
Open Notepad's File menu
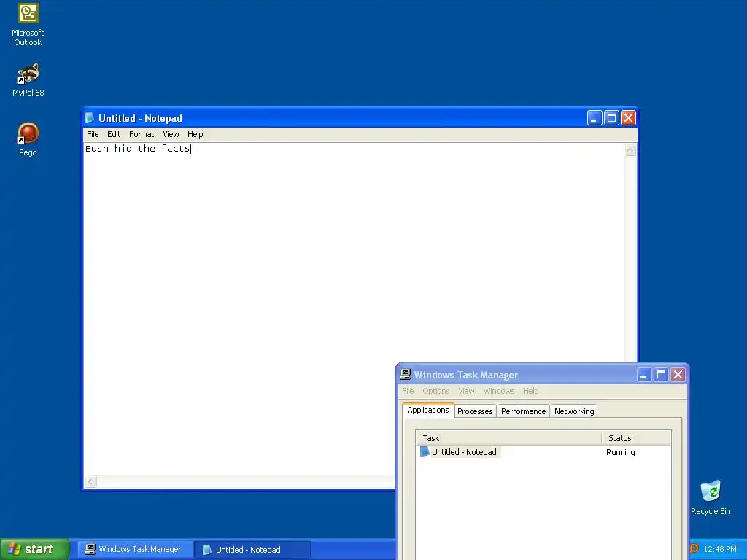[93, 134]
